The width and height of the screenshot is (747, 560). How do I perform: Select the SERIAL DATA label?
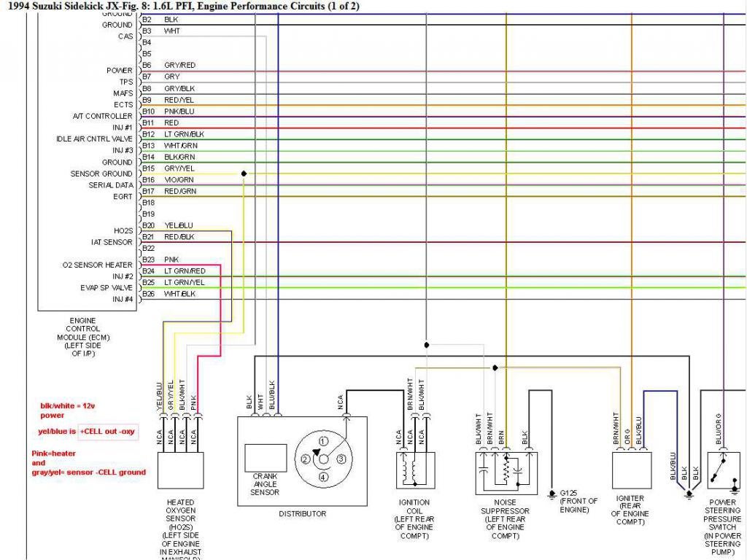111,185
